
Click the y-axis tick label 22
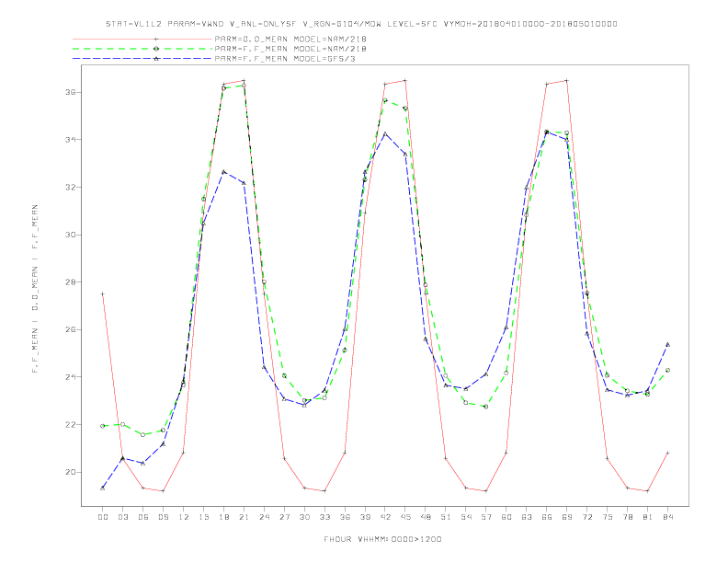pyautogui.click(x=71, y=425)
